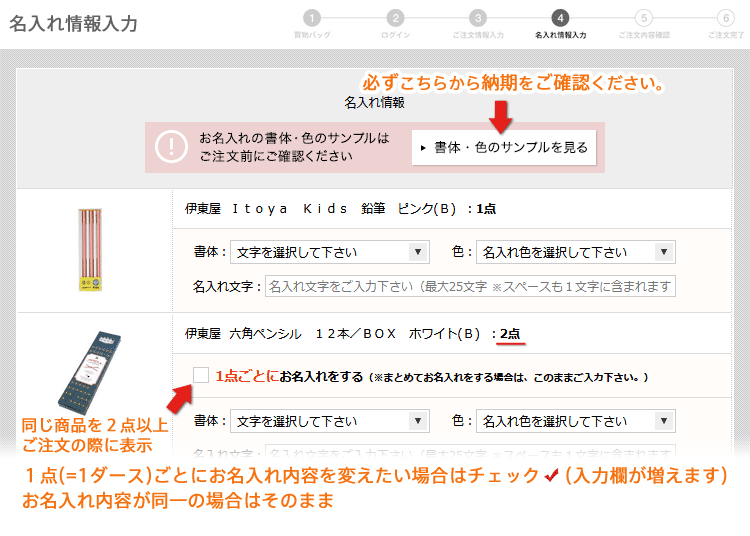Click step 2 ログイン circle
Screen dimensions: 750x536
[395, 18]
